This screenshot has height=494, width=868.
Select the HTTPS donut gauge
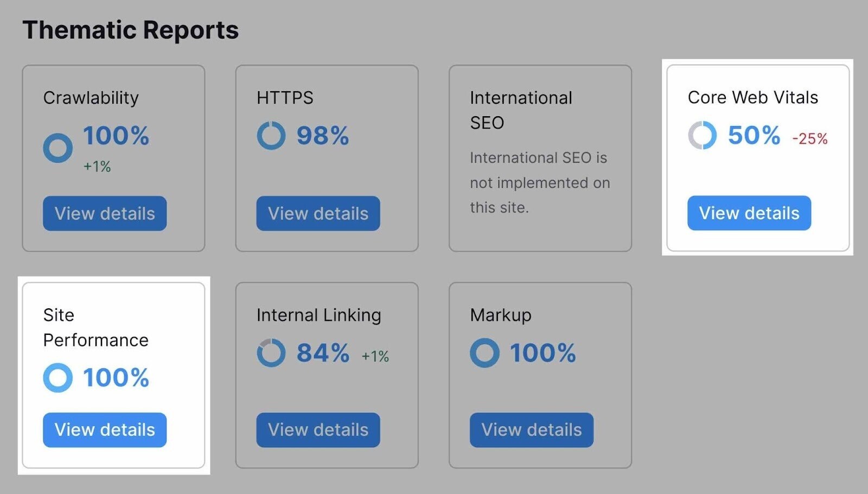[x=271, y=136]
